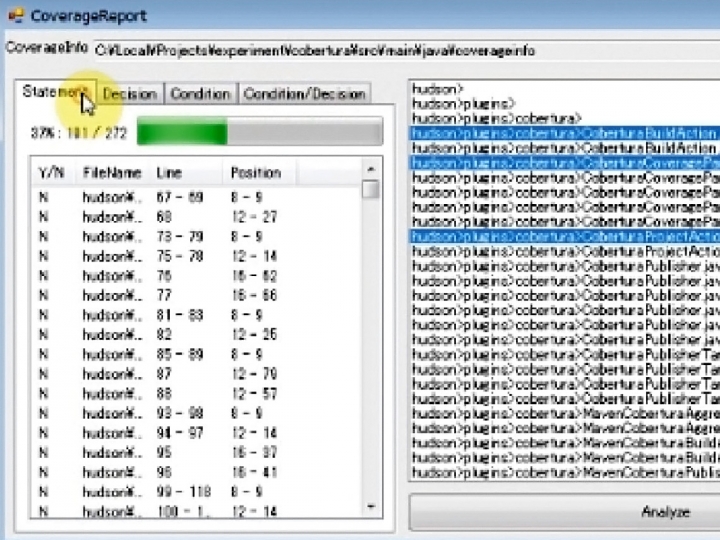Select the table row with Line '75 - 78'
This screenshot has width=720, height=540.
click(x=197, y=256)
